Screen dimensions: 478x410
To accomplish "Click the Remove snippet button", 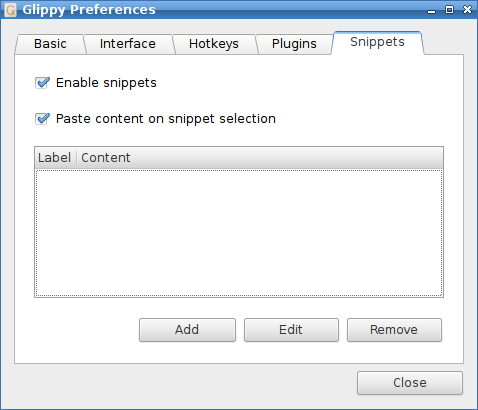I will coord(394,330).
